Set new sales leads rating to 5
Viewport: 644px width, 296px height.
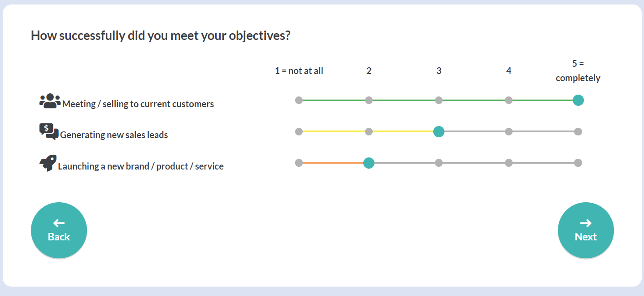578,131
